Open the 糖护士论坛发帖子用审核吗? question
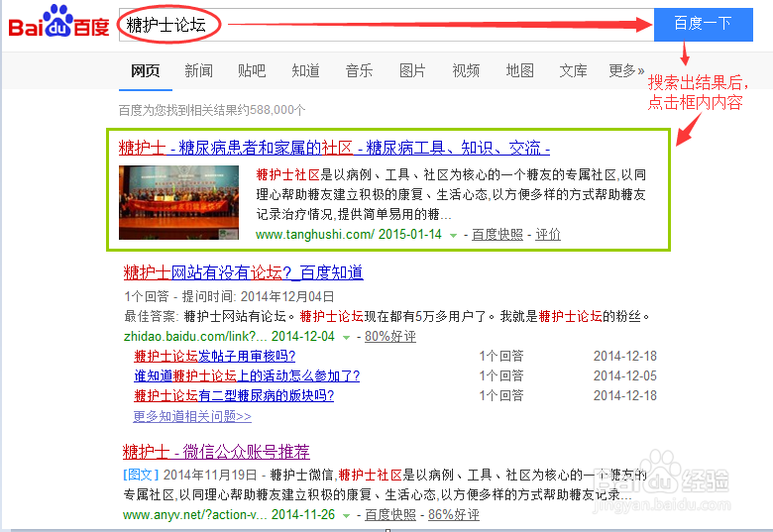The width and height of the screenshot is (773, 532). [214, 356]
